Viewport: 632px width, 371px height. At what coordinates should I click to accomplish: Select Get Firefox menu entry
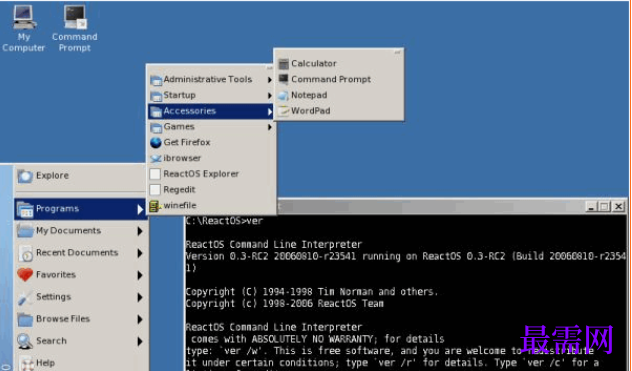pyautogui.click(x=211, y=143)
